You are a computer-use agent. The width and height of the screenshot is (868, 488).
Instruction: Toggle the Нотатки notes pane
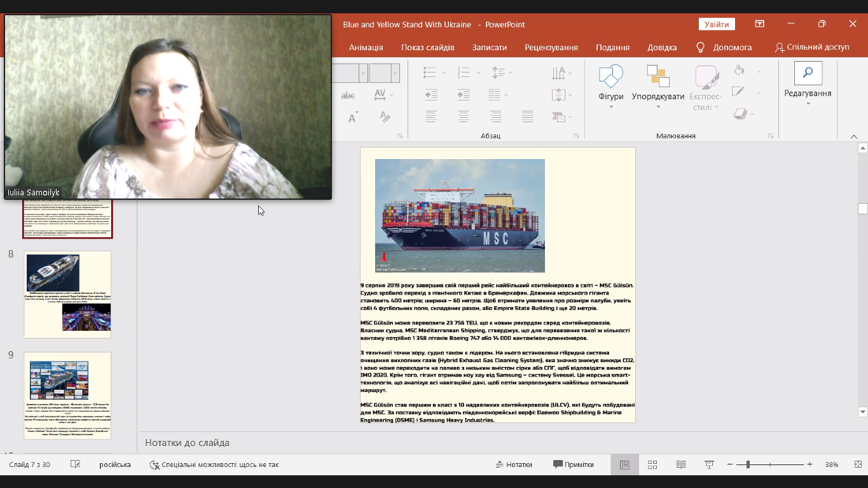(514, 465)
